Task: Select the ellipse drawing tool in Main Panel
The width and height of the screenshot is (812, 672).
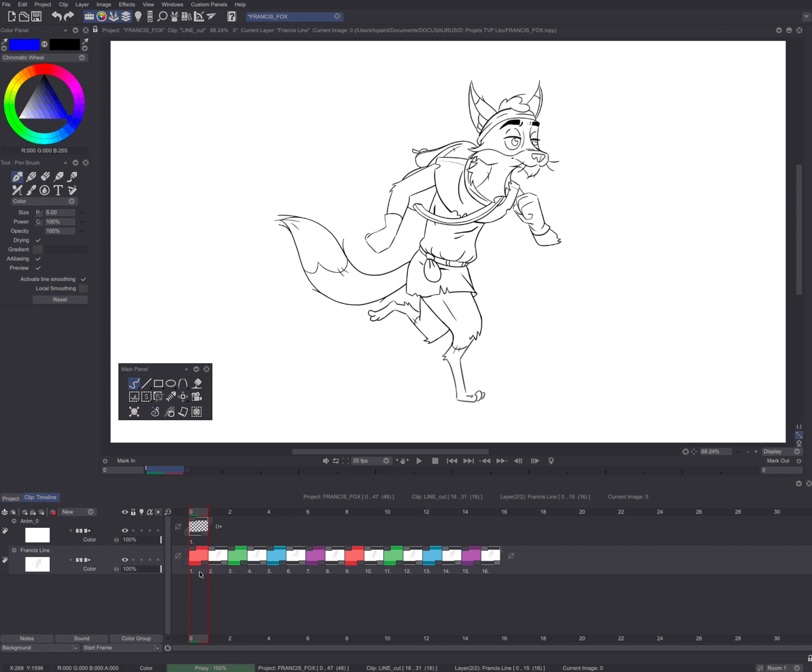Action: click(x=171, y=383)
